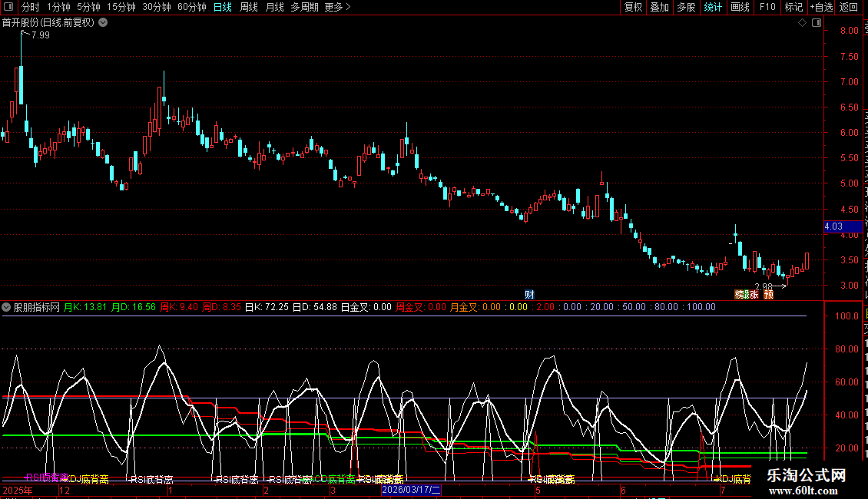Click the 周K: 9.40 indicator value

pyautogui.click(x=179, y=307)
